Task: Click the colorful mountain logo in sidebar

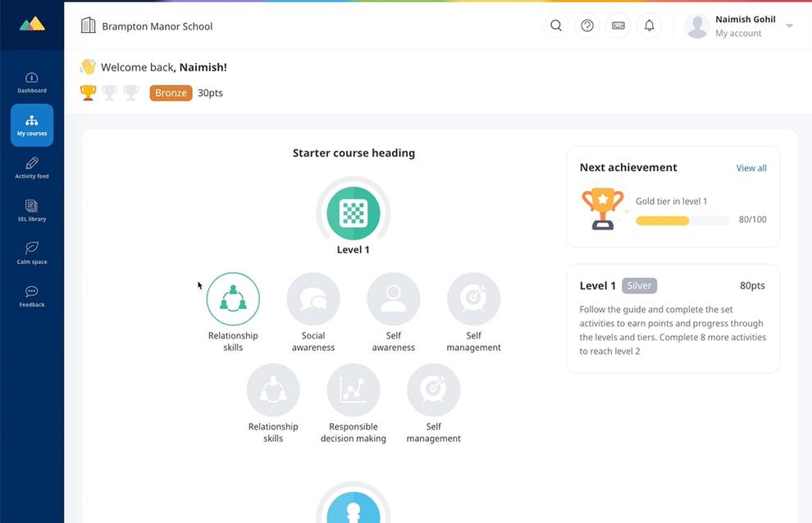Action: point(32,24)
